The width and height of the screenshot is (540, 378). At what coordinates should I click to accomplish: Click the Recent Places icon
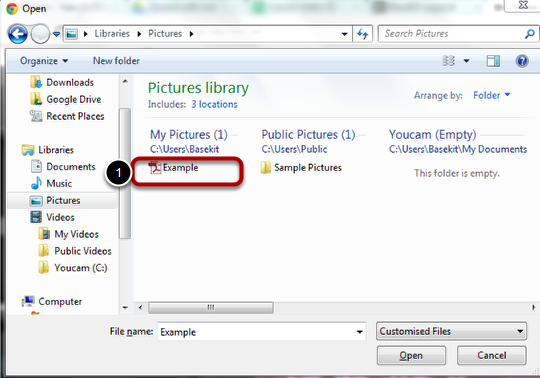click(36, 116)
